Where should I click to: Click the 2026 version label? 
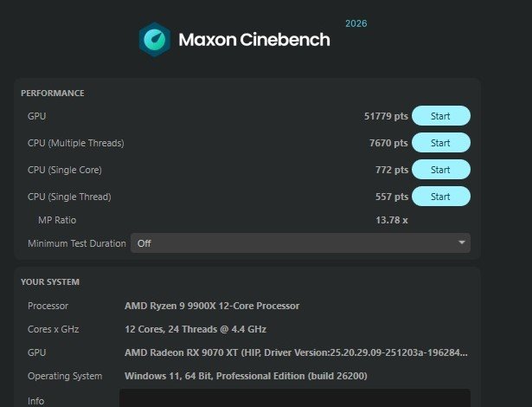click(x=356, y=23)
